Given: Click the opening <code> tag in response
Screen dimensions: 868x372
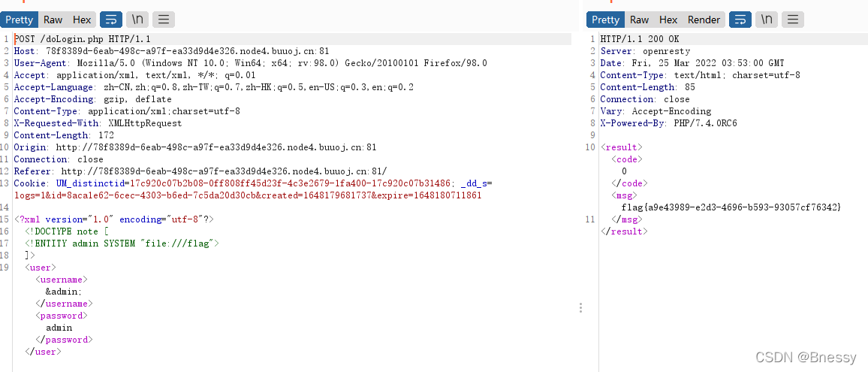Looking at the screenshot, I should pos(627,159).
